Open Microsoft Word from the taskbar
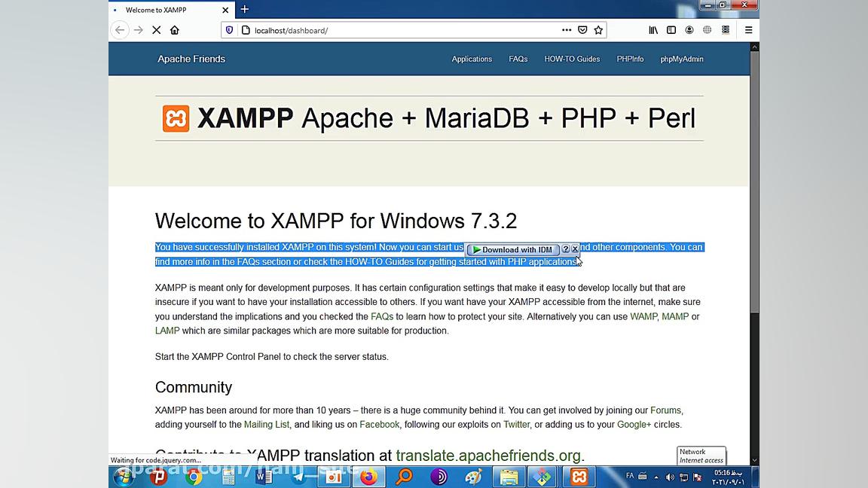 (264, 477)
